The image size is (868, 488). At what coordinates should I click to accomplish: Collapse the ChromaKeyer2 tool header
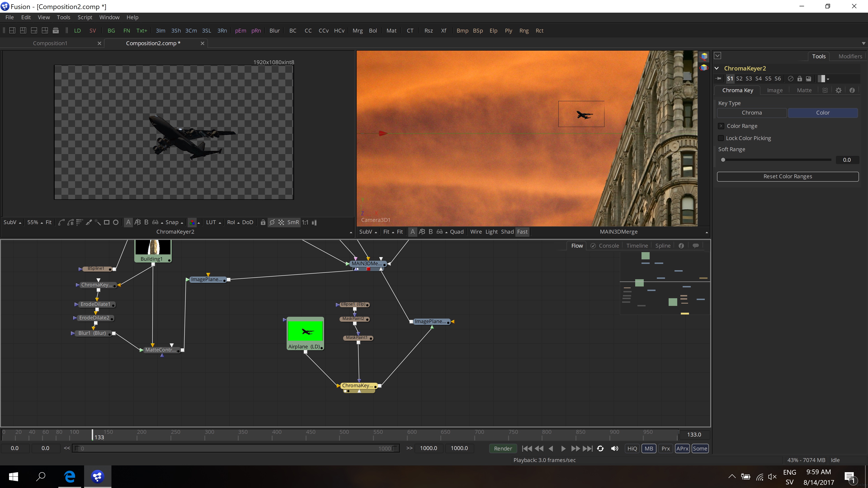click(x=717, y=68)
